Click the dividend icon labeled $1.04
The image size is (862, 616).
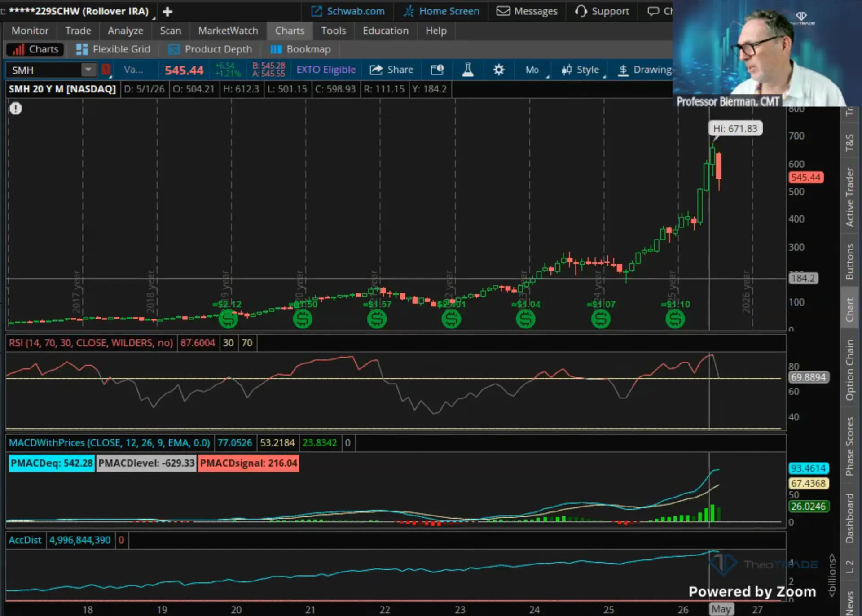click(526, 319)
